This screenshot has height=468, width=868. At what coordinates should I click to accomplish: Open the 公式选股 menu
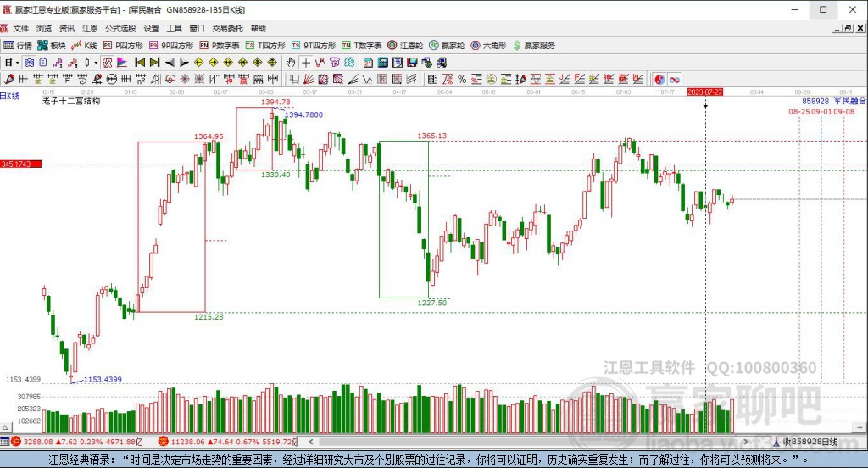120,28
